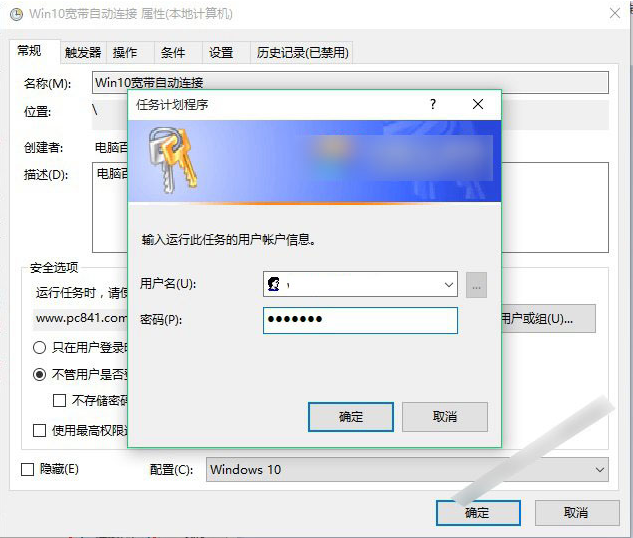Click the 名称(M) name text field
Screen dimensions: 633x538
[x=349, y=82]
